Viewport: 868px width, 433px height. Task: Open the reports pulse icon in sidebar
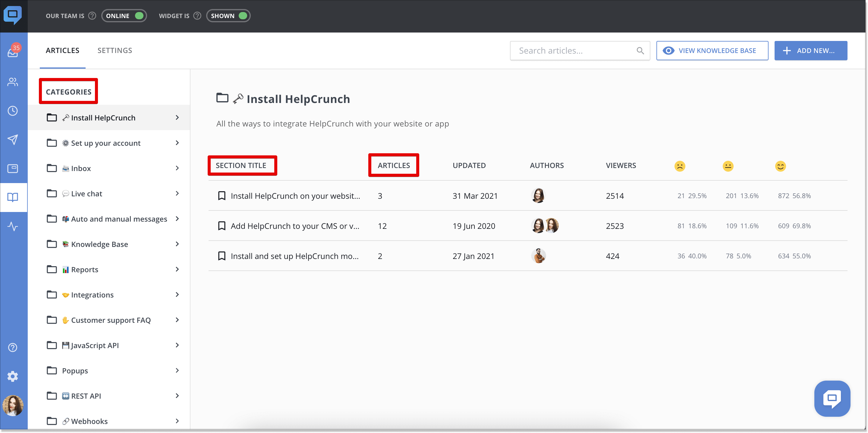(13, 226)
